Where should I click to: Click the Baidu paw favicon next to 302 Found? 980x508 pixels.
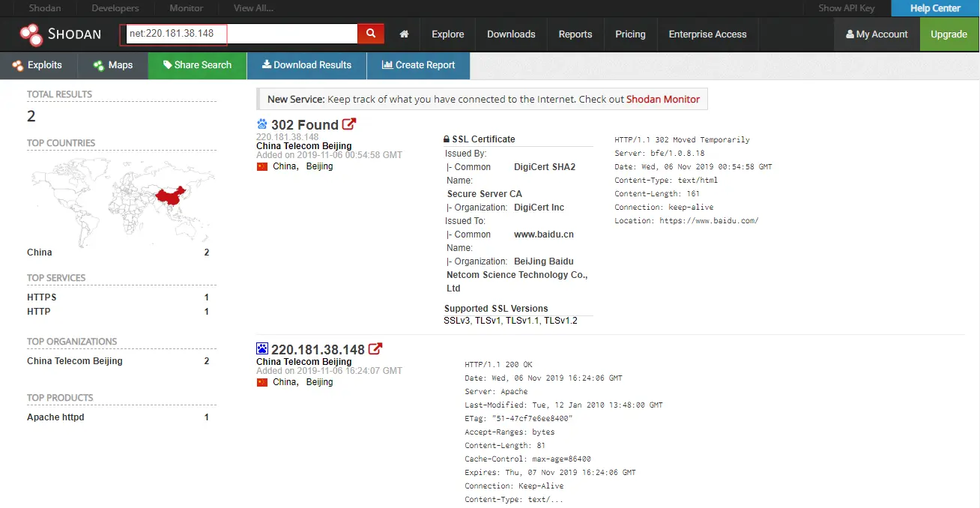click(262, 124)
